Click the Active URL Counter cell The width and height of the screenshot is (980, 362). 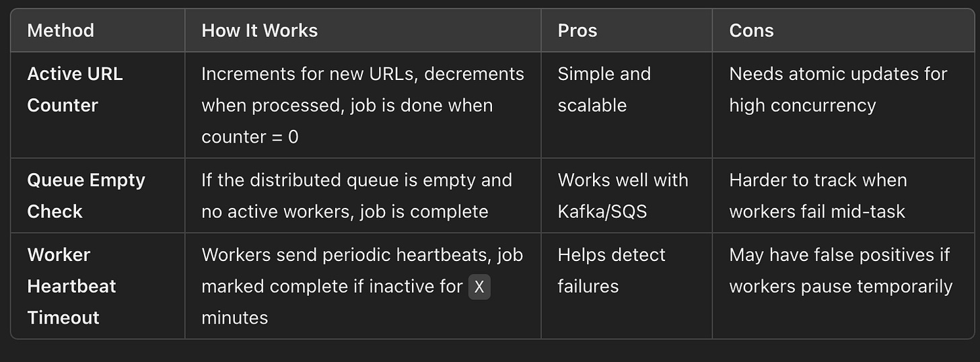[98, 105]
